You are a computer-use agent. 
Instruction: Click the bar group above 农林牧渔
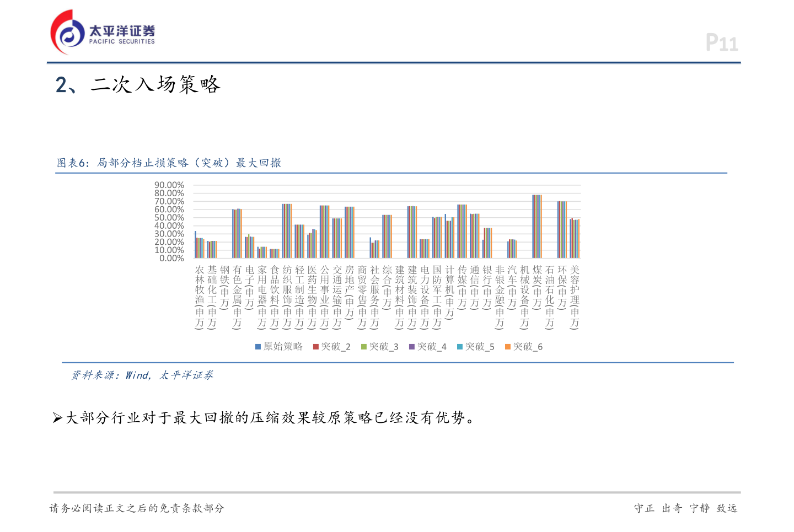point(200,245)
